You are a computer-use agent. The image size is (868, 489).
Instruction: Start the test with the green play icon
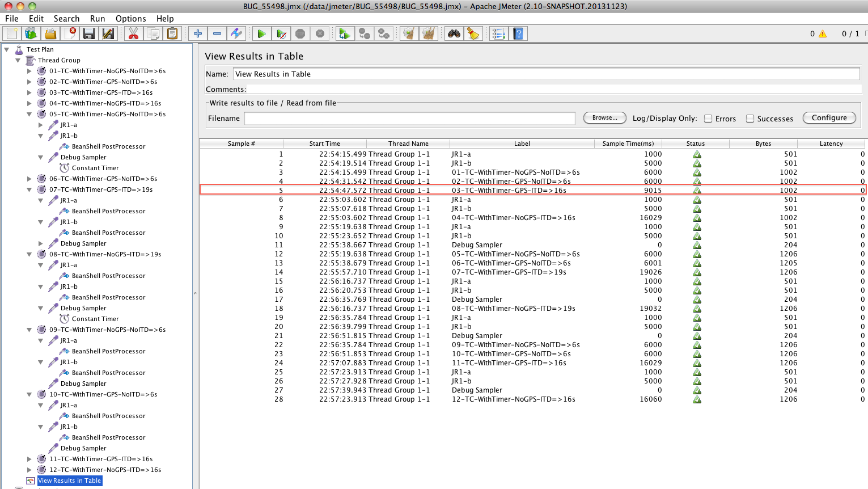(261, 33)
